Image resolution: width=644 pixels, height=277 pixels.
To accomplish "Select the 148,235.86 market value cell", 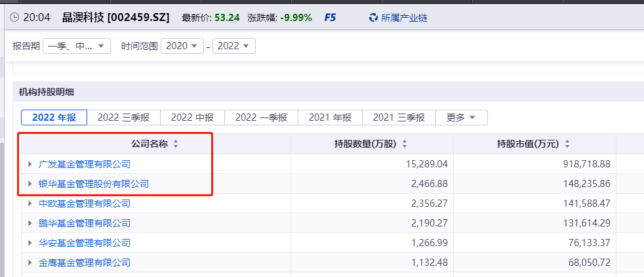I will (534, 184).
